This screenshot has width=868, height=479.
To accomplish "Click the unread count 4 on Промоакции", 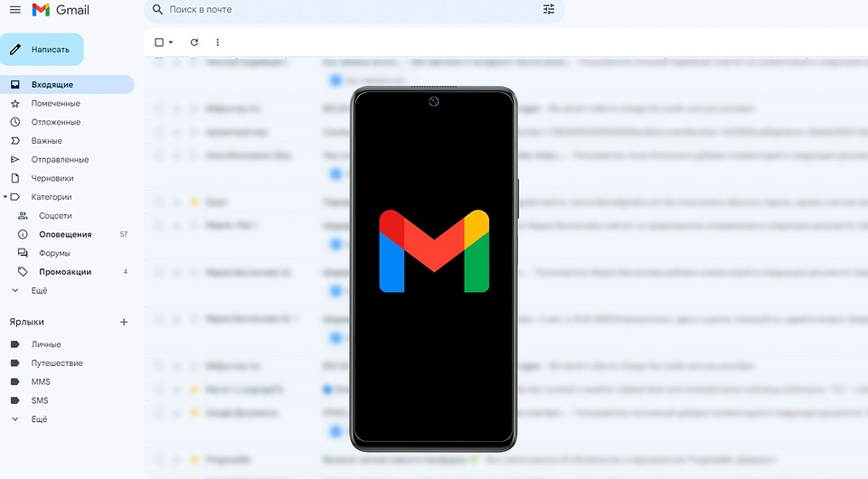I will tap(126, 272).
